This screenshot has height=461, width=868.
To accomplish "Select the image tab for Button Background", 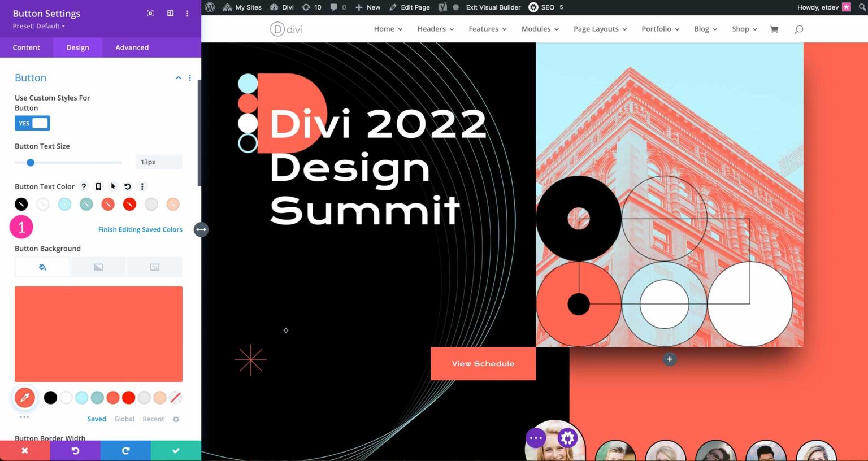I will [x=154, y=266].
